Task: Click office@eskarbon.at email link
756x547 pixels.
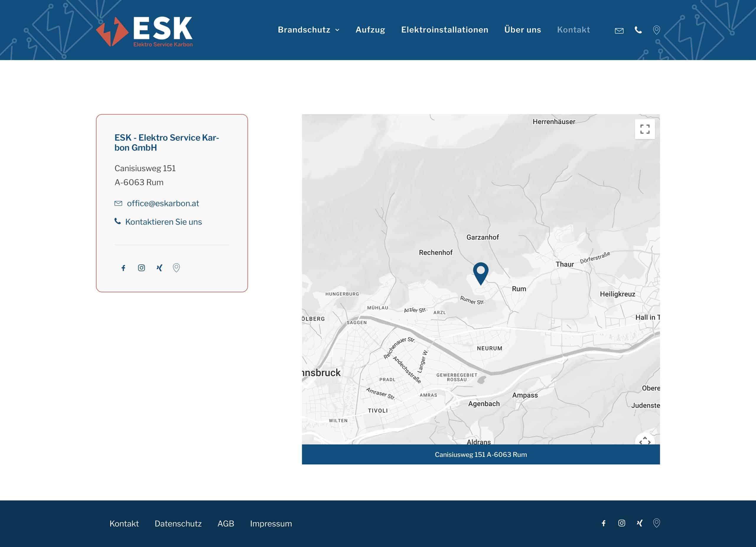Action: 163,203
